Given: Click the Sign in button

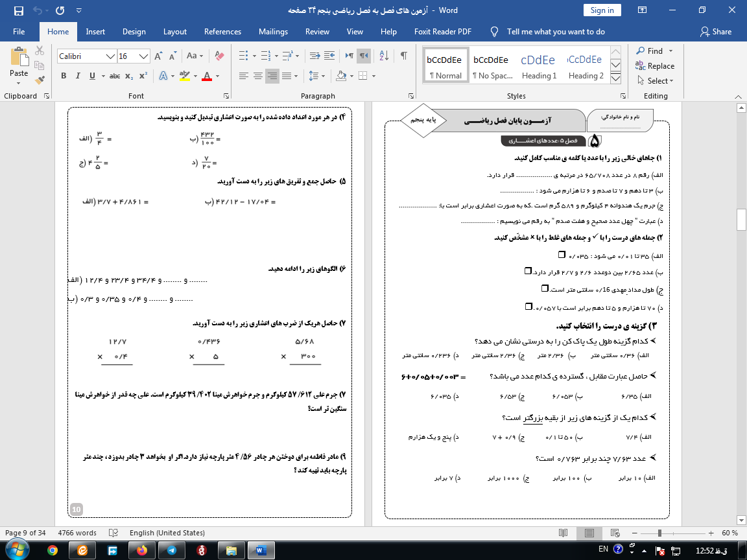Looking at the screenshot, I should click(602, 10).
